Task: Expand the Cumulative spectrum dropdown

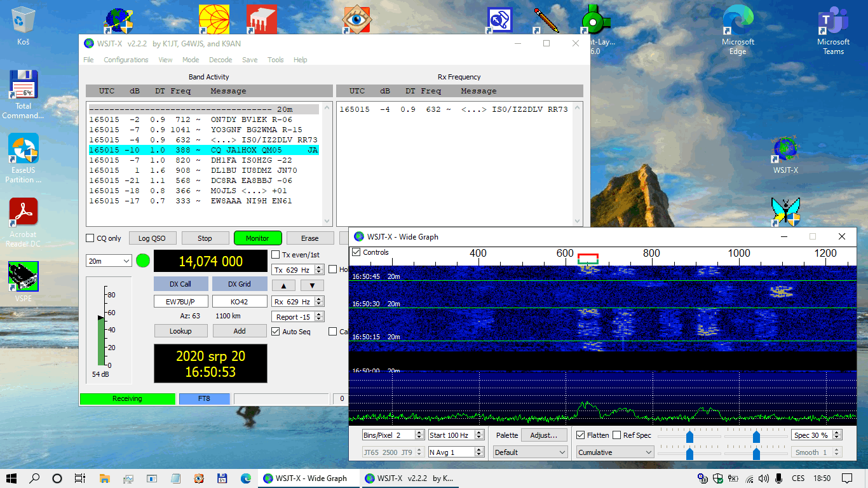Action: 614,452
